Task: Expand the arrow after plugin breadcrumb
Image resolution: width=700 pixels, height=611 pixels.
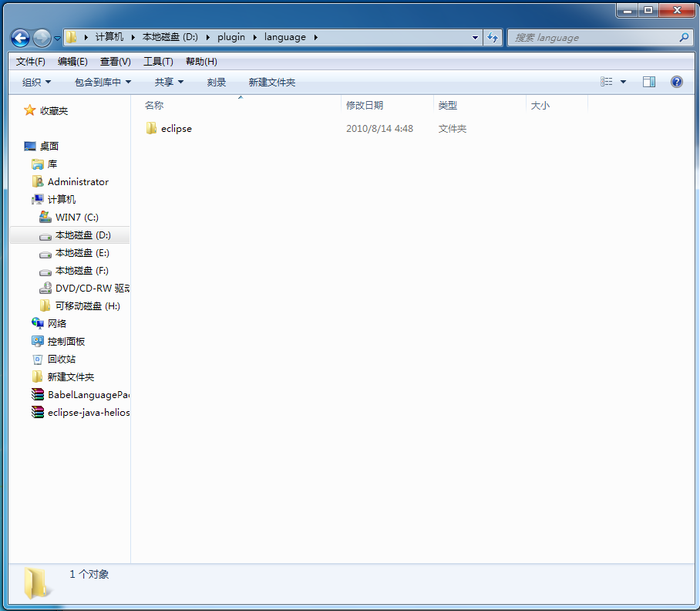Action: (255, 38)
